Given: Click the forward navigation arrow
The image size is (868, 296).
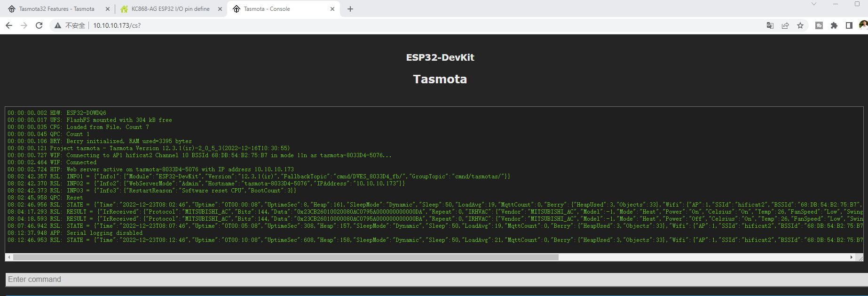Looking at the screenshot, I should tap(24, 25).
